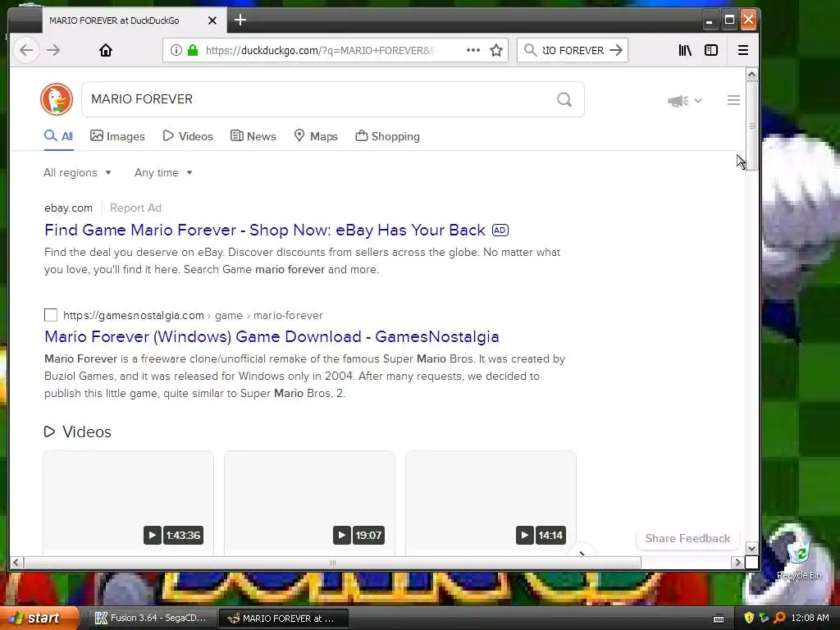The image size is (840, 630).
Task: Click the security shield tray icon
Action: tap(749, 619)
